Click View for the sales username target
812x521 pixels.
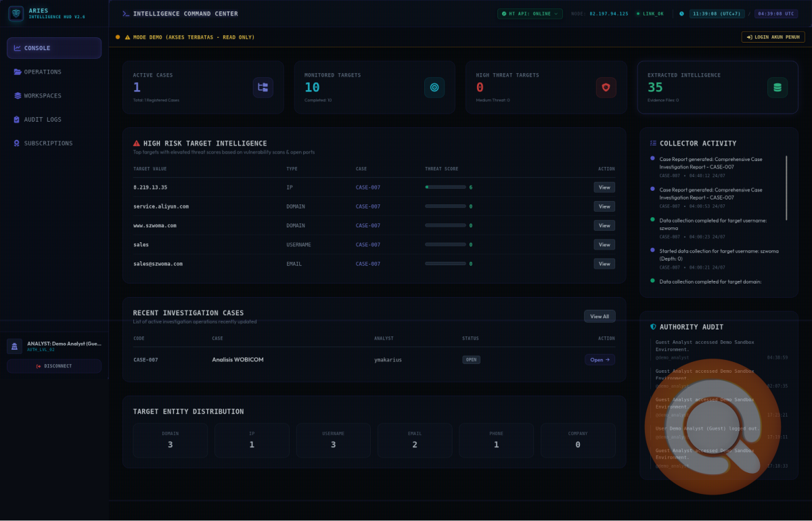(x=604, y=244)
